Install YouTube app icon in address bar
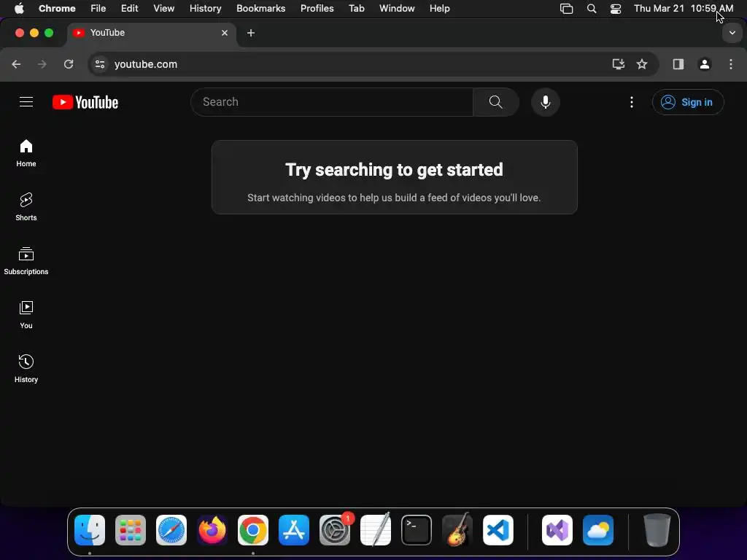The image size is (747, 560). (x=619, y=64)
